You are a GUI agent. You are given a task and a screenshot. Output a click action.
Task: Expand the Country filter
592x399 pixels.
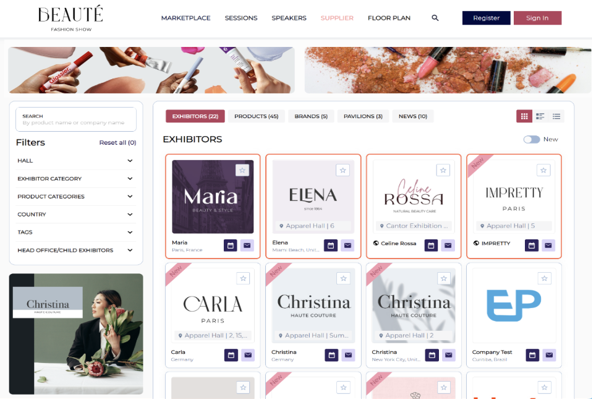click(75, 214)
